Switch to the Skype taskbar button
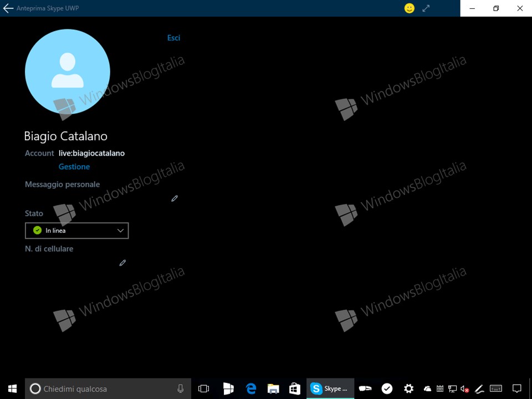 [330, 389]
